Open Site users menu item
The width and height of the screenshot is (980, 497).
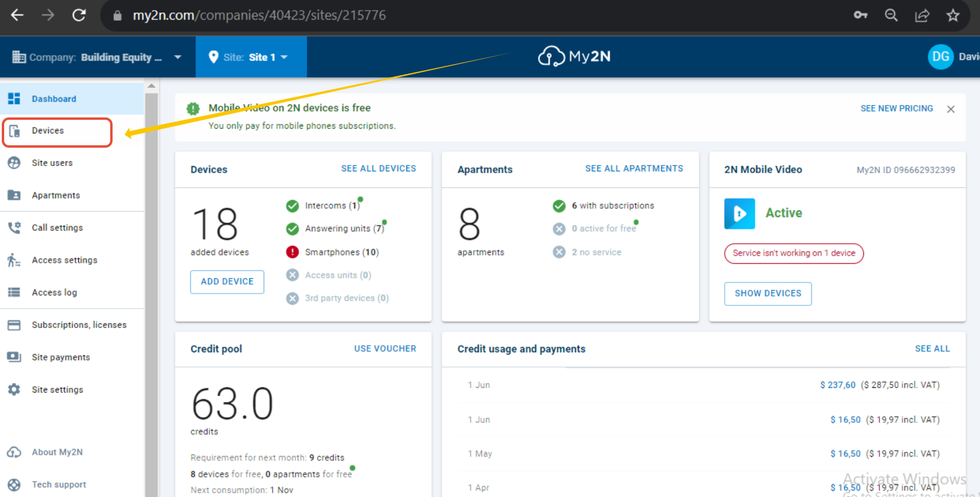click(72, 163)
